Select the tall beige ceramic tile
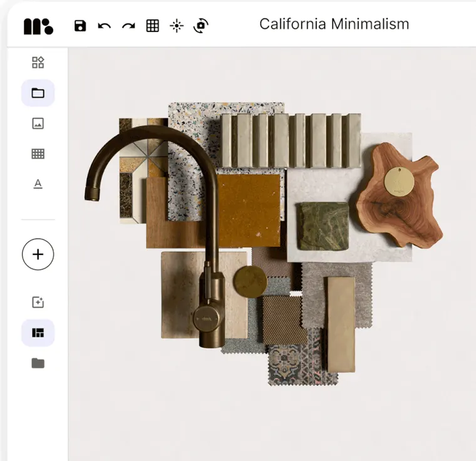Image resolution: width=476 pixels, height=461 pixels. [x=341, y=324]
